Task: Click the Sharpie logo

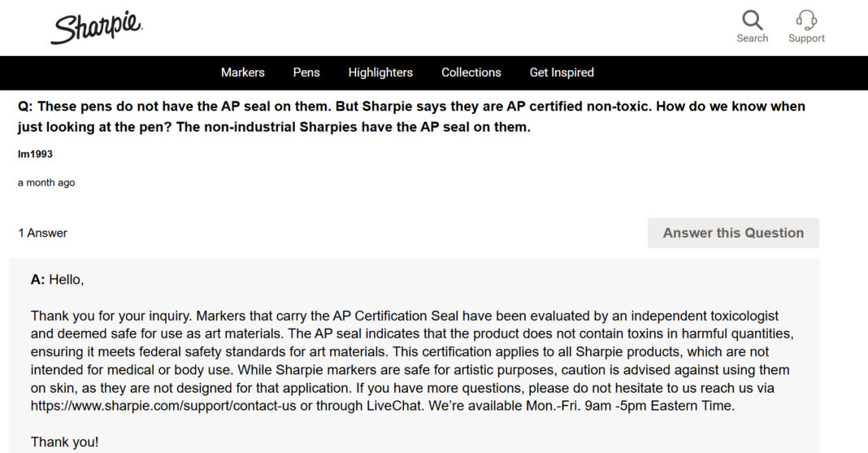Action: (x=97, y=28)
